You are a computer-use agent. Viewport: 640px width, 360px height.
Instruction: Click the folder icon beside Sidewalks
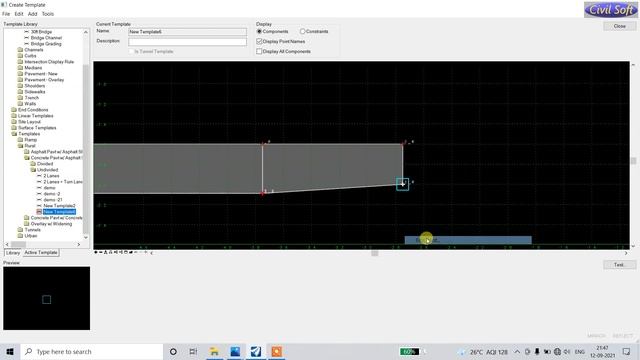20,92
